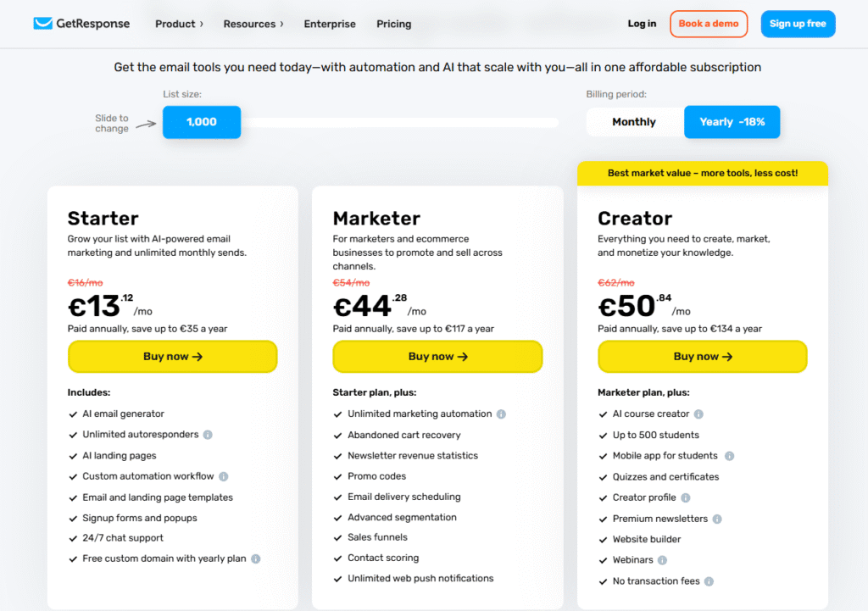Click info icon beside Webinars
The height and width of the screenshot is (611, 868).
[662, 561]
